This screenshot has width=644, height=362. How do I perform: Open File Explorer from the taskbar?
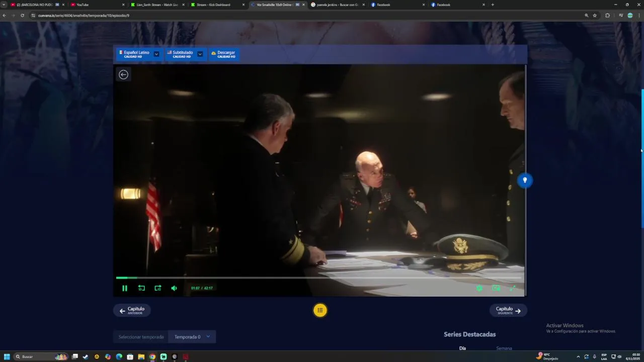pyautogui.click(x=141, y=357)
